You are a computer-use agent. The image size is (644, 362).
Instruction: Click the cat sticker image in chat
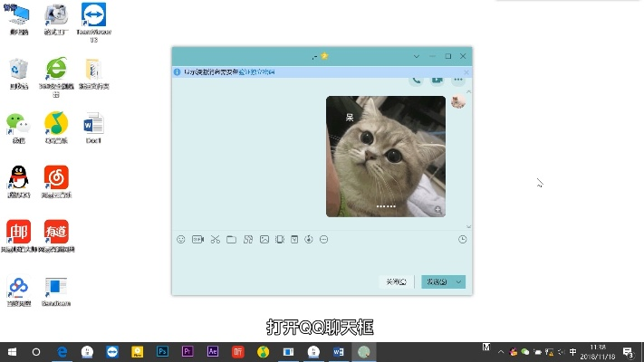[x=386, y=156]
